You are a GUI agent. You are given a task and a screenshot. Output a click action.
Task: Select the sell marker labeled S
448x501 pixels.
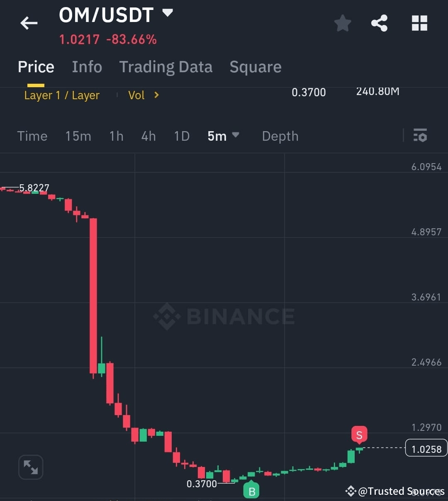coord(359,435)
